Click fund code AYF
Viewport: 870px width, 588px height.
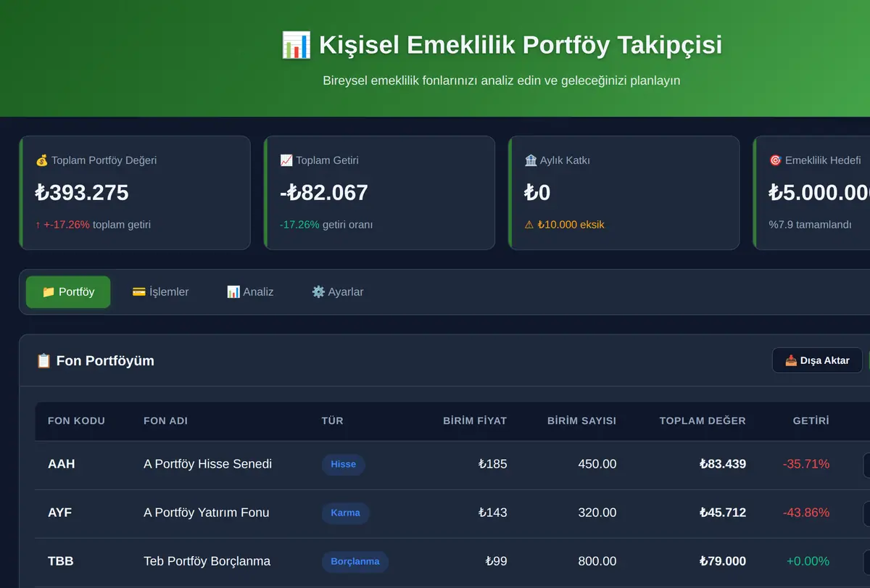pyautogui.click(x=60, y=513)
